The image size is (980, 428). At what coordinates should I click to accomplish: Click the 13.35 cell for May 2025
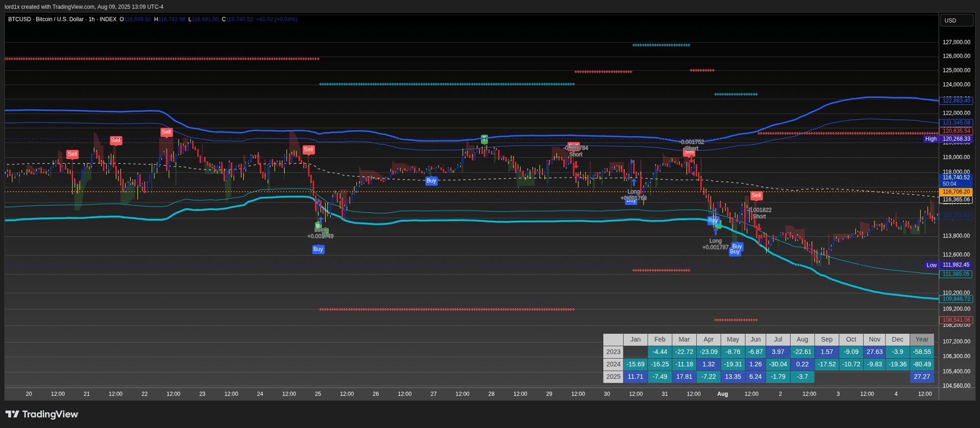[x=733, y=377]
